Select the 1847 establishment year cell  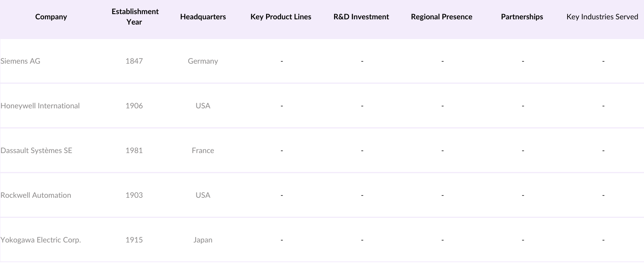pyautogui.click(x=134, y=61)
